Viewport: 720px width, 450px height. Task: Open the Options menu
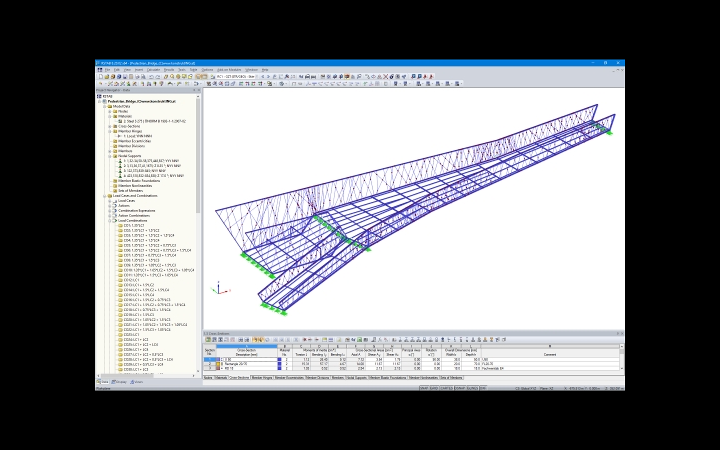click(x=208, y=70)
